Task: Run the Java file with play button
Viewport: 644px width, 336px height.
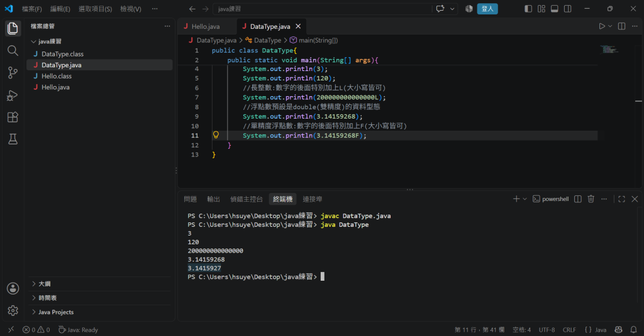Action: (x=602, y=26)
